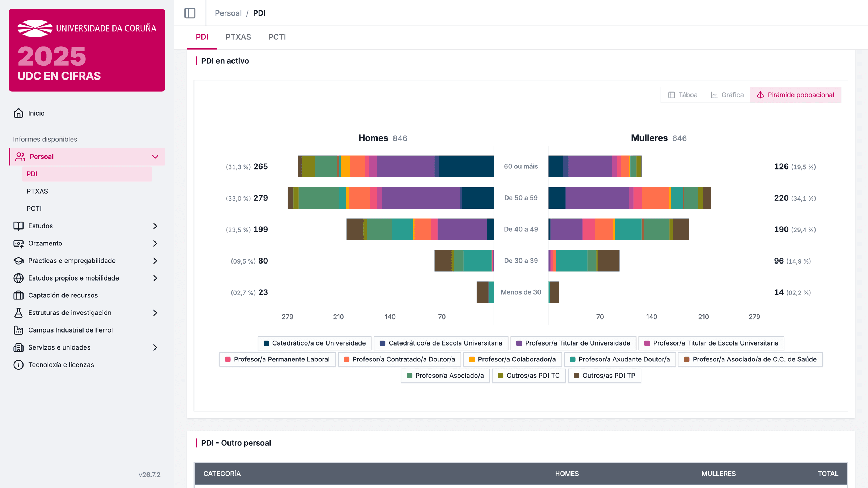Collapse the Persoal section chevron

tap(155, 157)
